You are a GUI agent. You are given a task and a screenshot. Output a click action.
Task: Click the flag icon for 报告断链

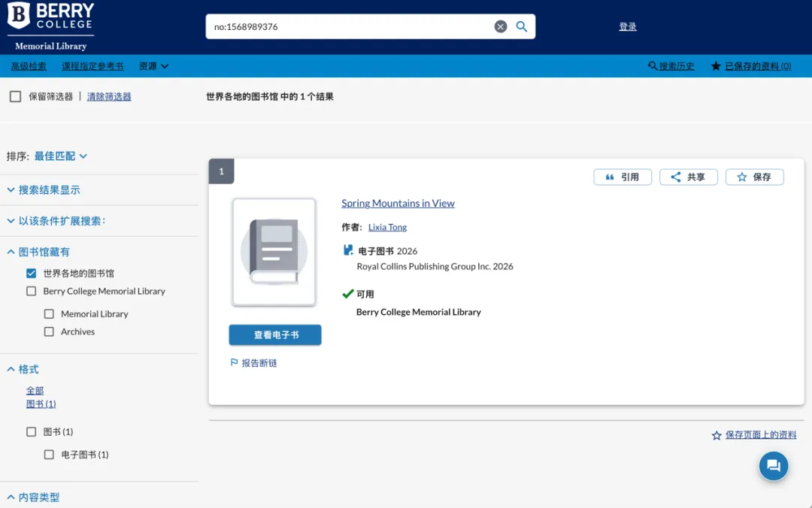[x=234, y=362]
